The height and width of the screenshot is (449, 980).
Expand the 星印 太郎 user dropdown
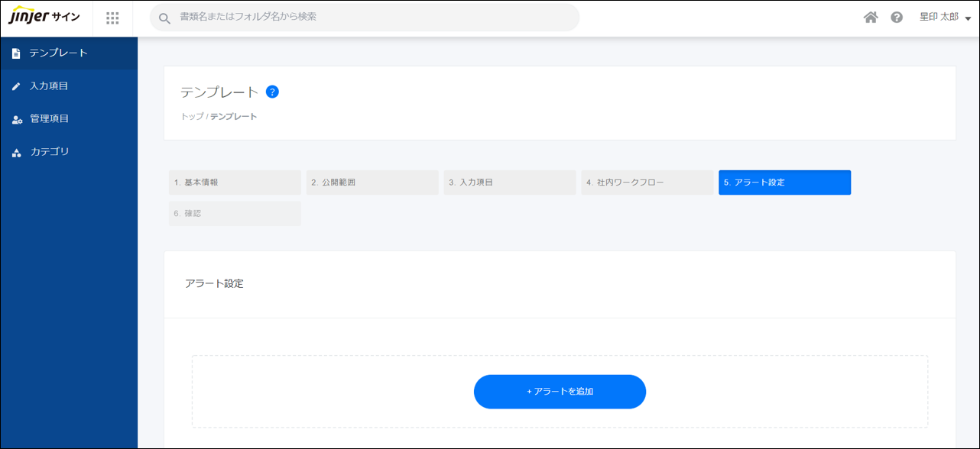945,18
